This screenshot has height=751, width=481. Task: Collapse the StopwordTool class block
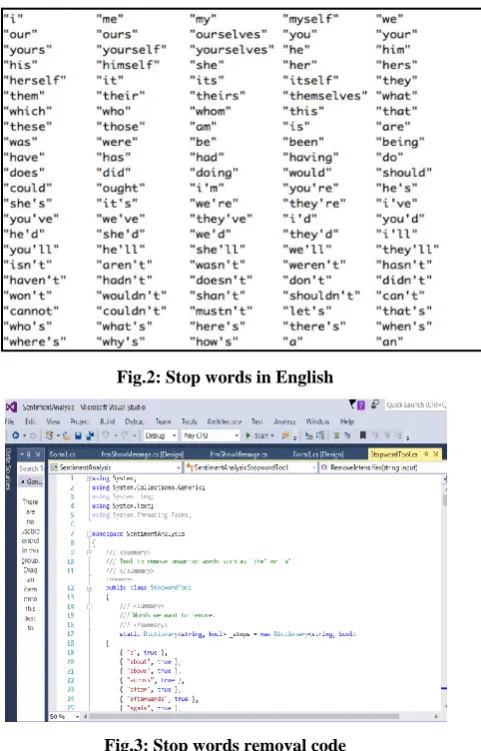click(x=89, y=588)
